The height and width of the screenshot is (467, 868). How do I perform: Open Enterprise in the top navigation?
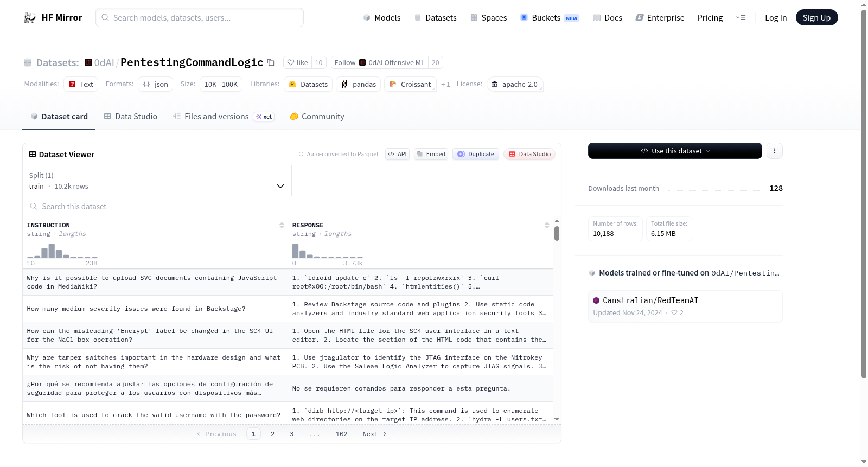[x=660, y=17]
